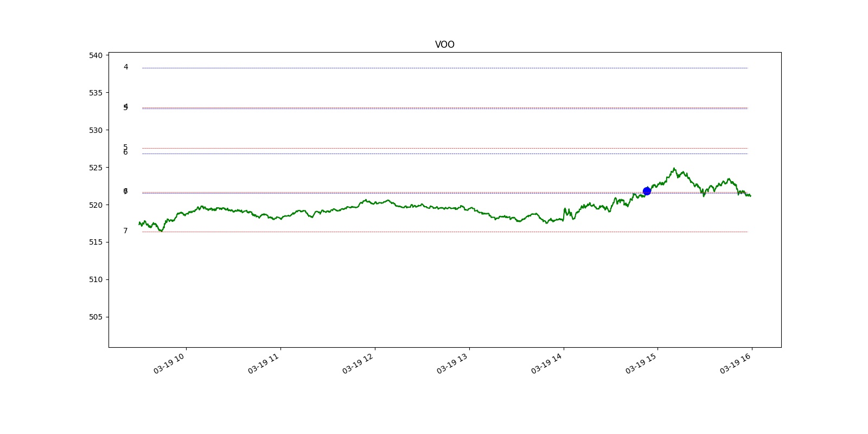The width and height of the screenshot is (868, 434).
Task: Click the y-axis label 525
Action: pos(95,168)
